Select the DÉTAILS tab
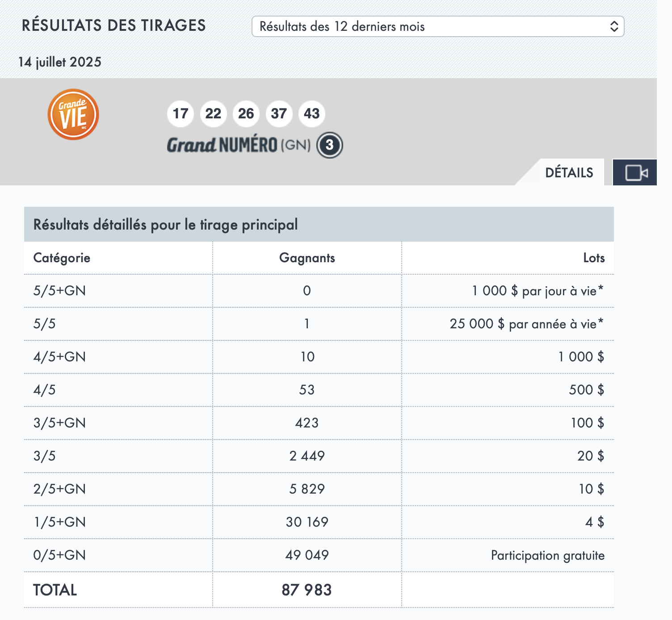 569,172
